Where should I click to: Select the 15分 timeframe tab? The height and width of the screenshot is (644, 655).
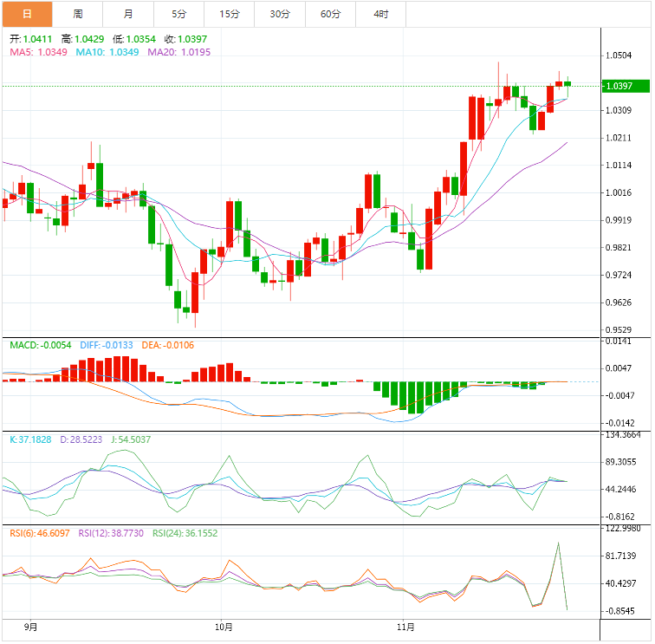pos(230,14)
